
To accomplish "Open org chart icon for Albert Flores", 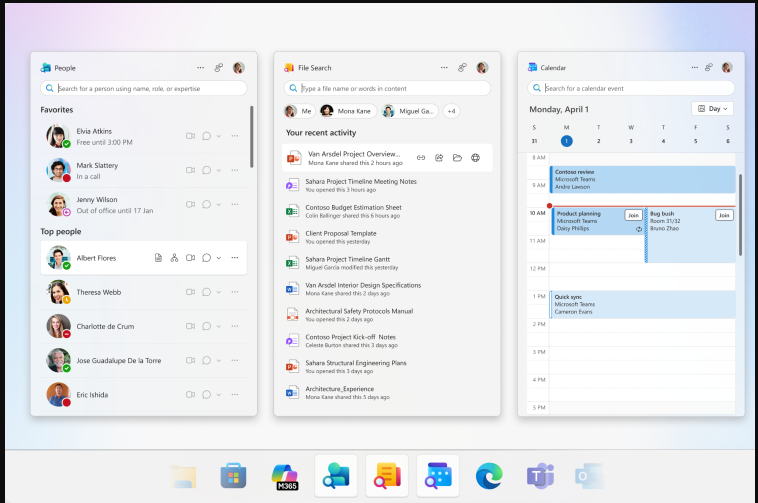I will tap(174, 258).
